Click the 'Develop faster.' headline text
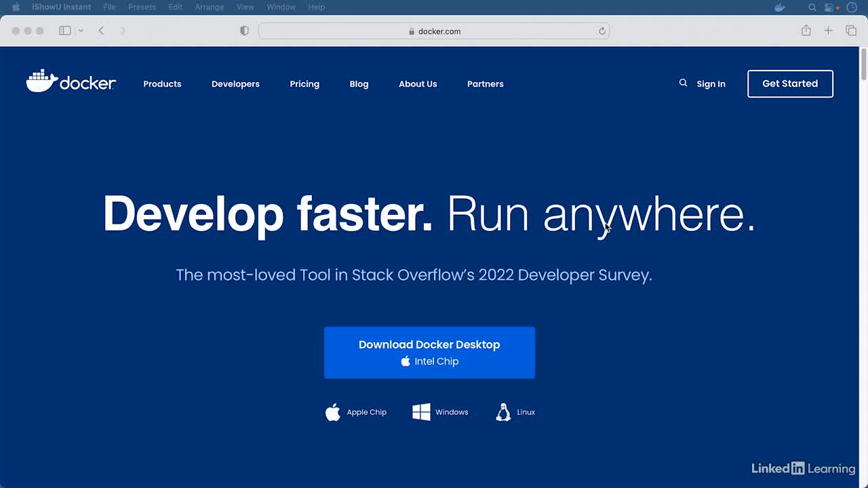Viewport: 868px width, 488px height. tap(268, 214)
